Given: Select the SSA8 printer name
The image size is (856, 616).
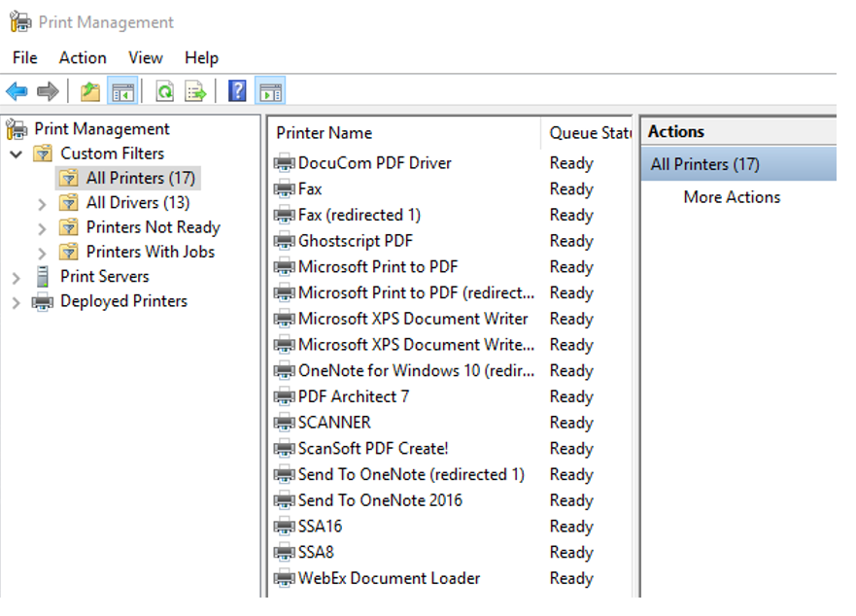Looking at the screenshot, I should coord(316,552).
